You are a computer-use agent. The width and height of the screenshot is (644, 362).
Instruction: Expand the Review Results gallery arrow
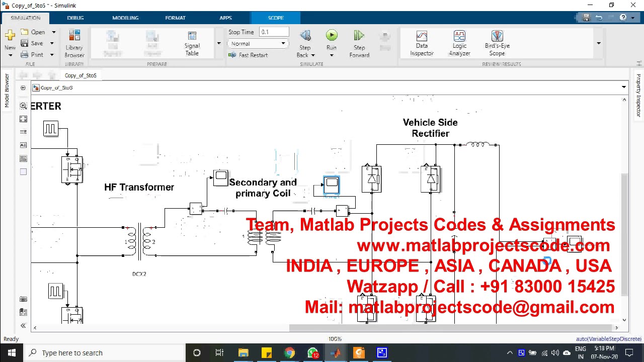point(599,43)
